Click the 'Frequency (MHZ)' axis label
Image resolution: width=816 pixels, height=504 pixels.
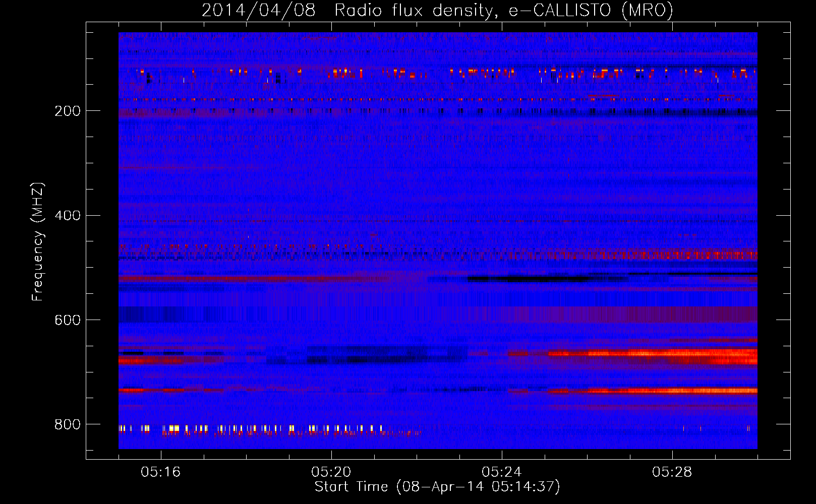coord(37,241)
